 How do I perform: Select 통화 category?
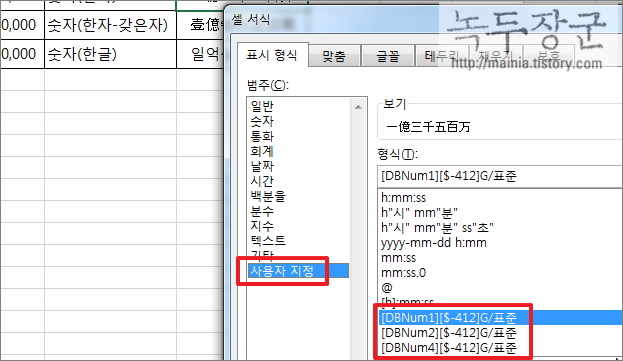coord(262,136)
